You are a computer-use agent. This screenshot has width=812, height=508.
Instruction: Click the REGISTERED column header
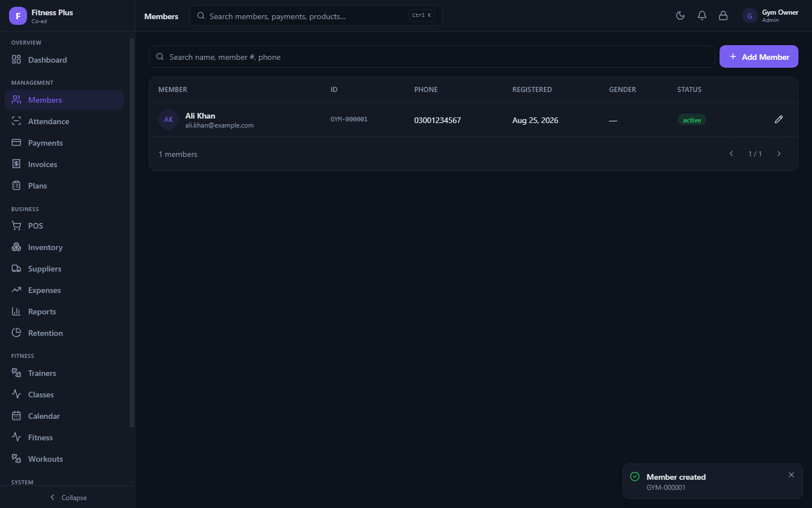(x=532, y=90)
